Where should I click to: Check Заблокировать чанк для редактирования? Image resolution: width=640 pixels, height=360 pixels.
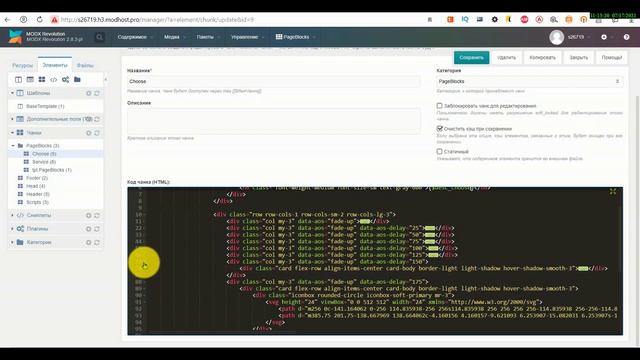440,106
